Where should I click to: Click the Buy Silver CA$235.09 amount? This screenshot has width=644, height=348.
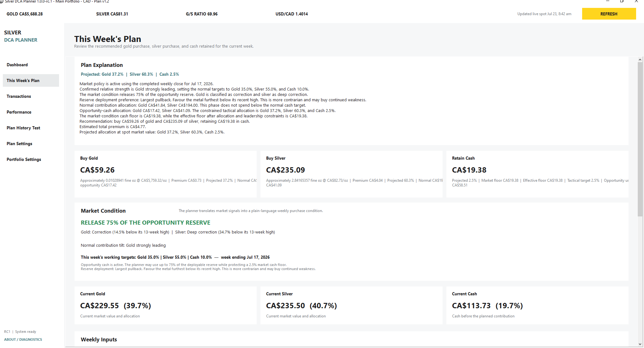pos(285,170)
